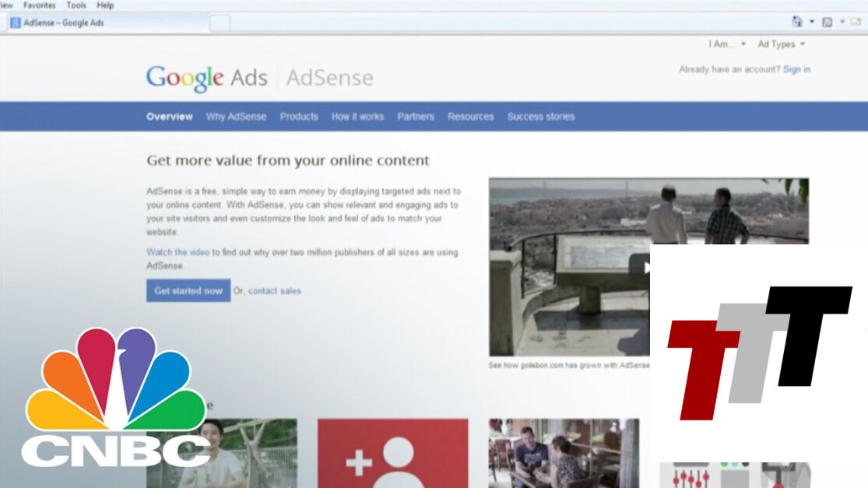868x488 pixels.
Task: Open the Help menu
Action: 105,5
